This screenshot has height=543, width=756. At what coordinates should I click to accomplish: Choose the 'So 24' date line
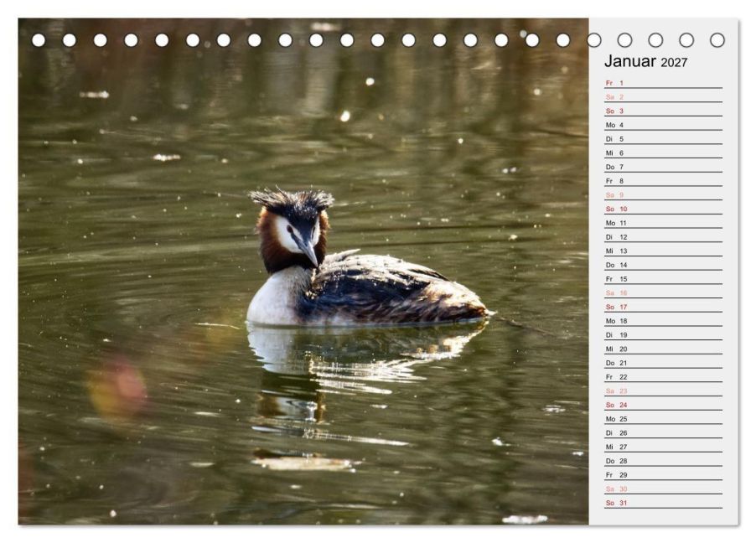(x=664, y=405)
